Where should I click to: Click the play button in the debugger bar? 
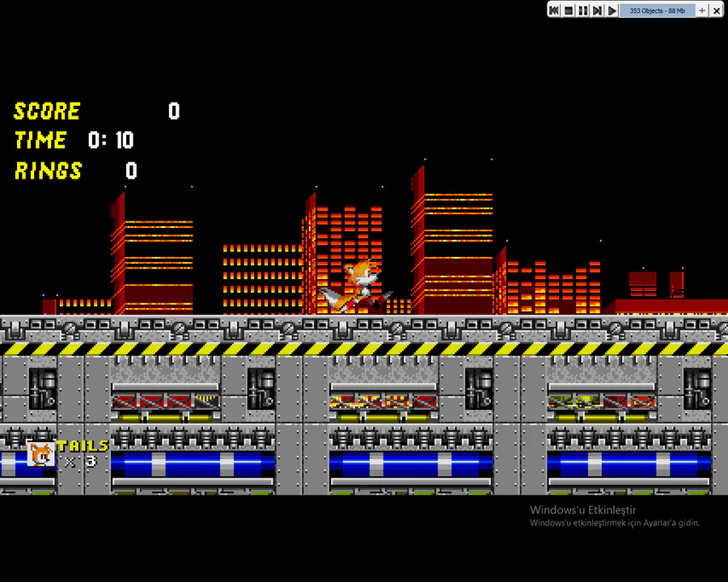pyautogui.click(x=612, y=11)
